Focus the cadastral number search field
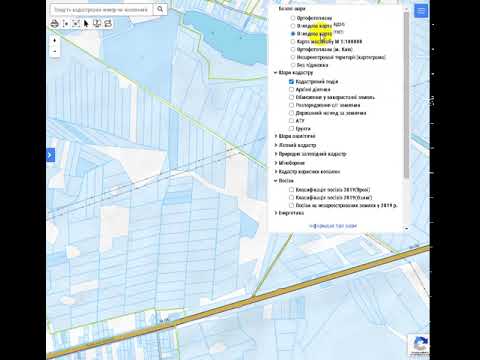Image resolution: width=480 pixels, height=360 pixels. (x=101, y=10)
